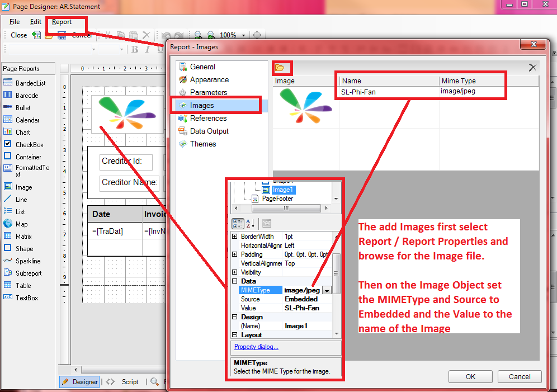
Task: Click the Close toolbar button
Action: 19,35
